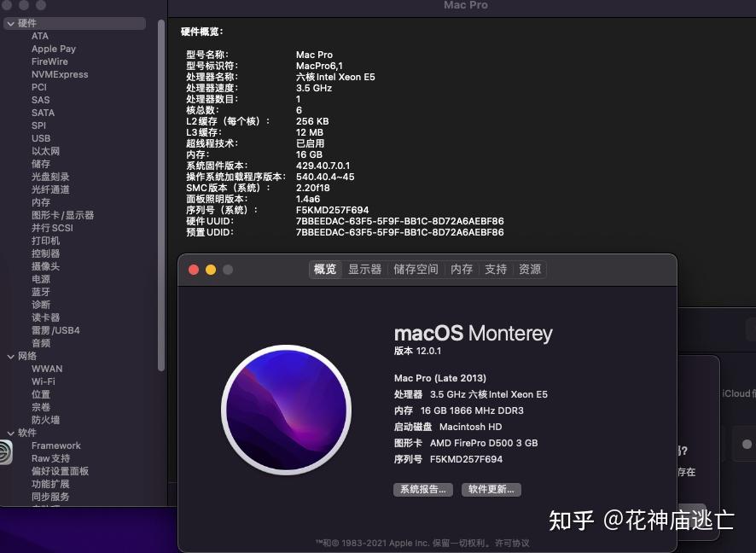
Task: Open the 资源 resources tab
Action: pyautogui.click(x=530, y=269)
